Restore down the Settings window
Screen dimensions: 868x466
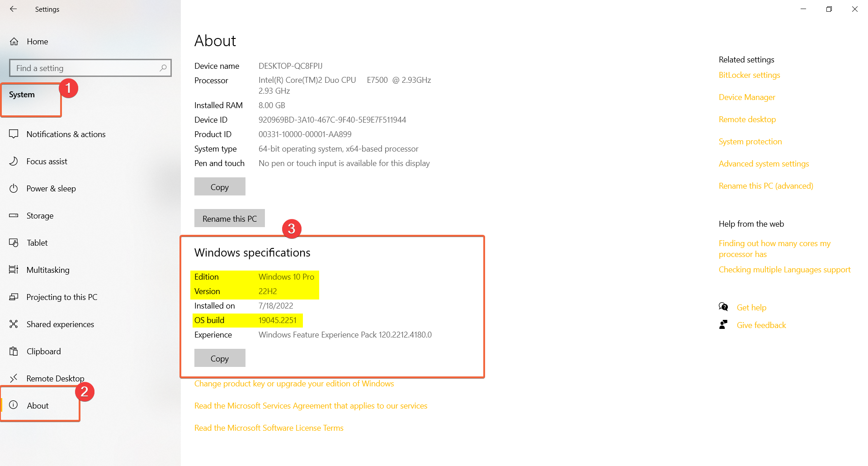(x=829, y=9)
